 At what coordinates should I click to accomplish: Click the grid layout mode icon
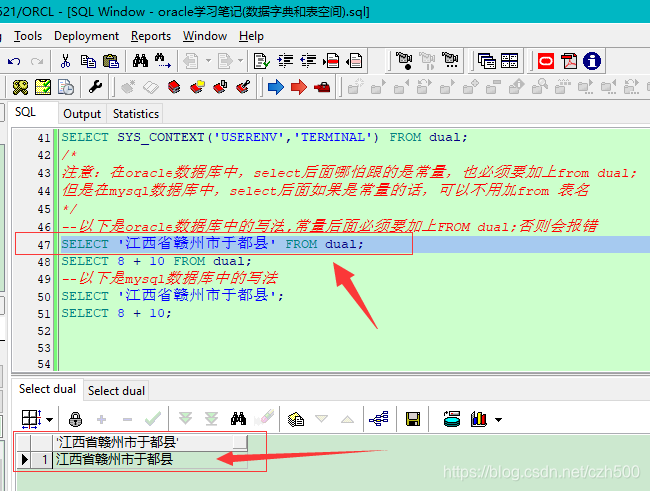(32, 419)
